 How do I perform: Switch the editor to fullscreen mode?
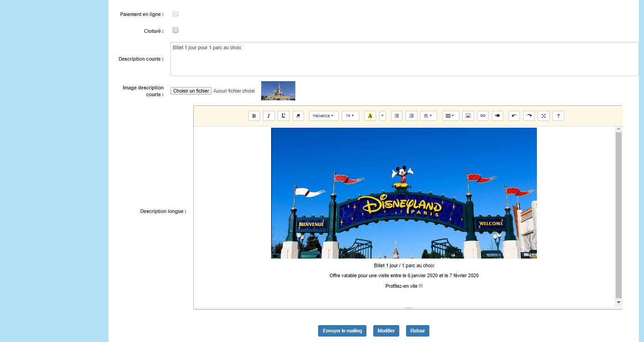[543, 116]
